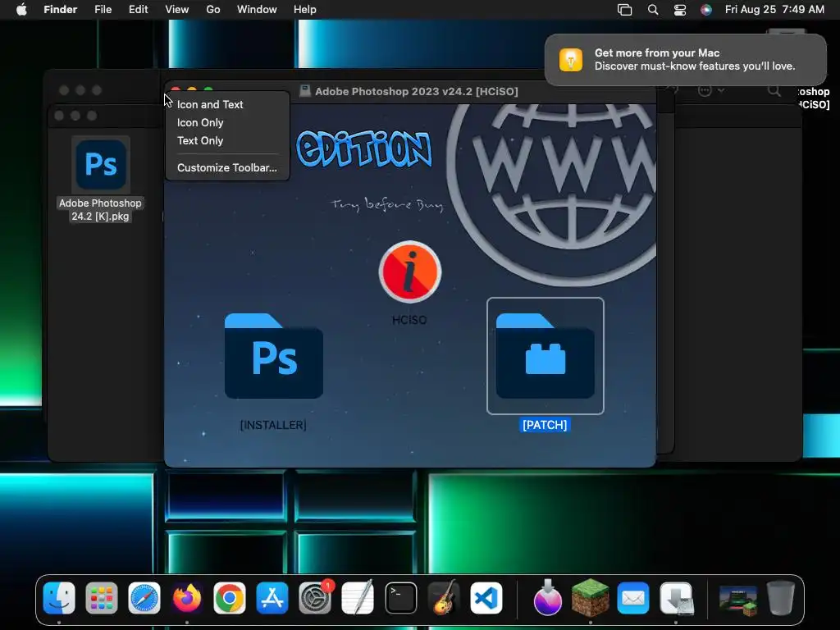Open the disk installer icon in Dock
Image resolution: width=840 pixels, height=630 pixels.
click(x=676, y=598)
